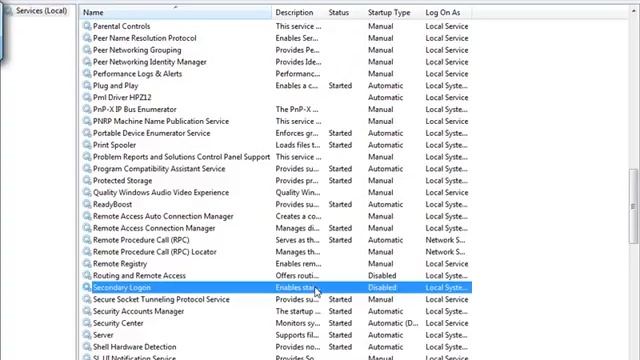Select the Peer Networking Grouping service name
Screen dimensions: 640x360
coord(137,50)
